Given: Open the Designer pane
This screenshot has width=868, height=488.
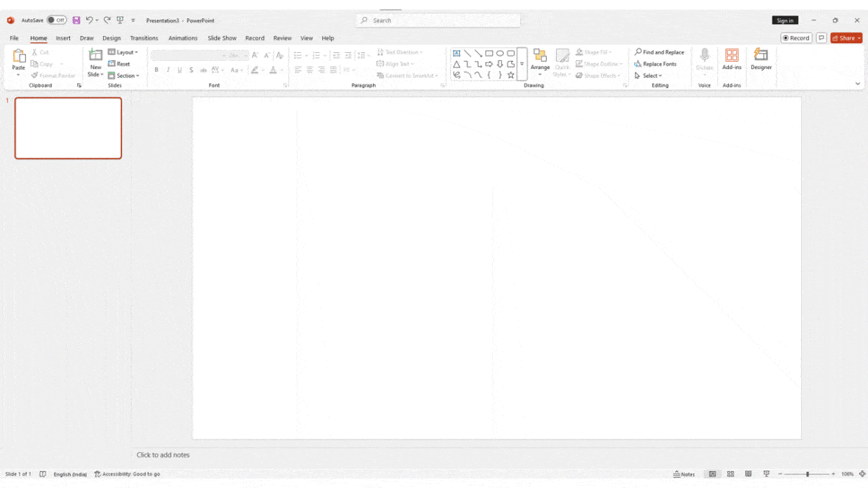Looking at the screenshot, I should coord(761,60).
